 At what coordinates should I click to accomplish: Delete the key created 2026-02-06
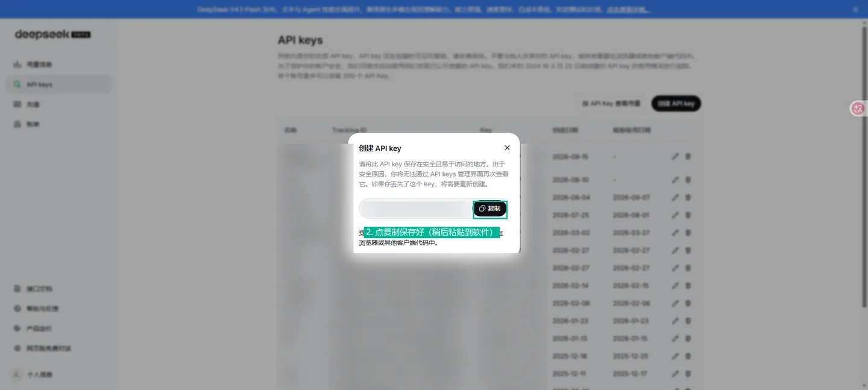click(x=688, y=303)
